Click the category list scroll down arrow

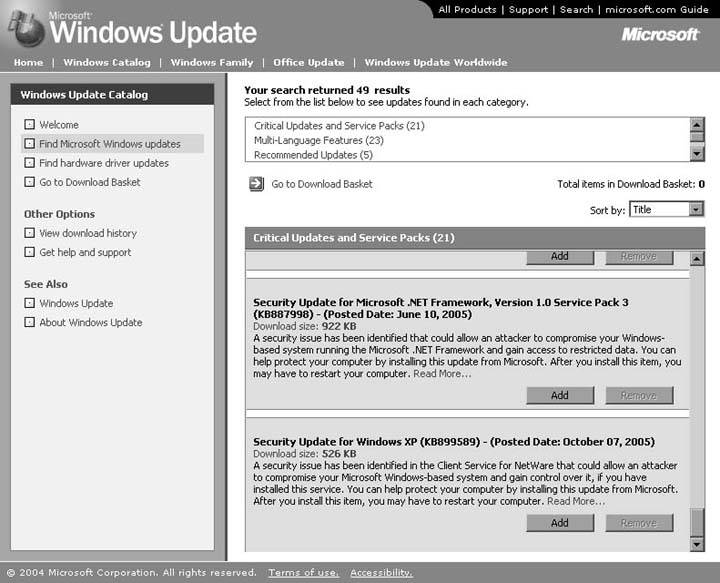pyautogui.click(x=697, y=154)
